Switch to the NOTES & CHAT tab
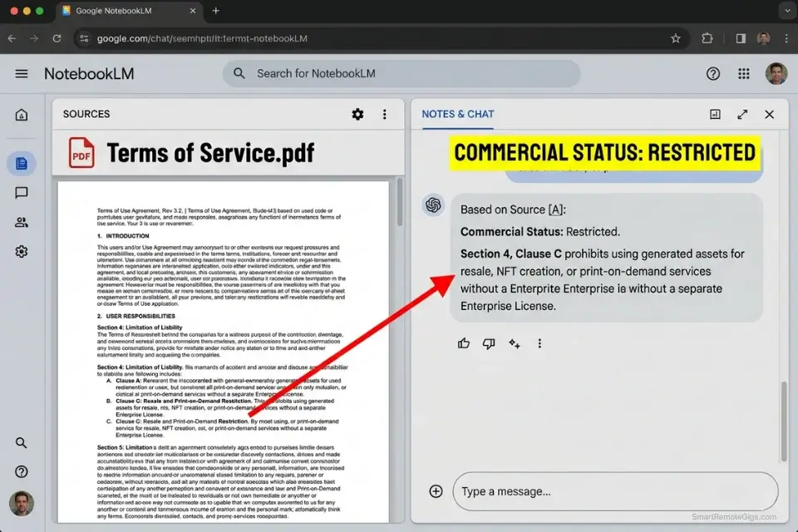 [457, 114]
